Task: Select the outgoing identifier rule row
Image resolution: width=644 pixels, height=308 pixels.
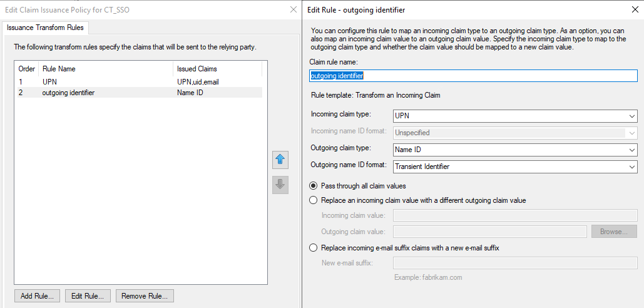Action: 138,93
